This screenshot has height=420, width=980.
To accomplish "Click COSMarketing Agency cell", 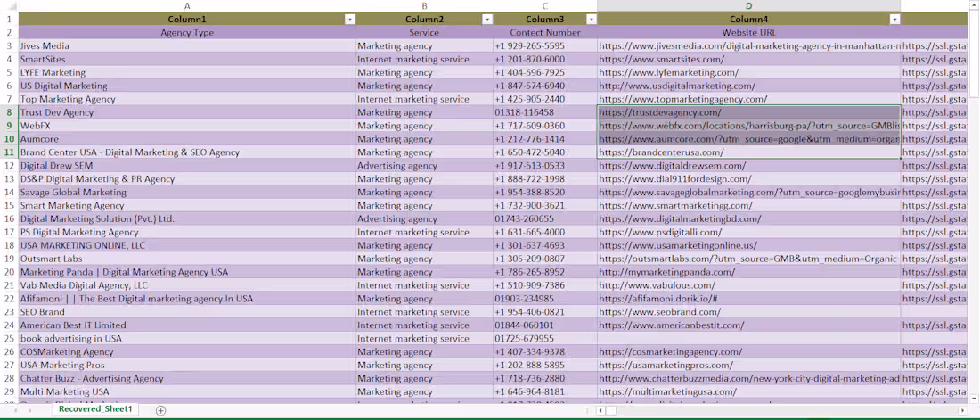I will [187, 351].
